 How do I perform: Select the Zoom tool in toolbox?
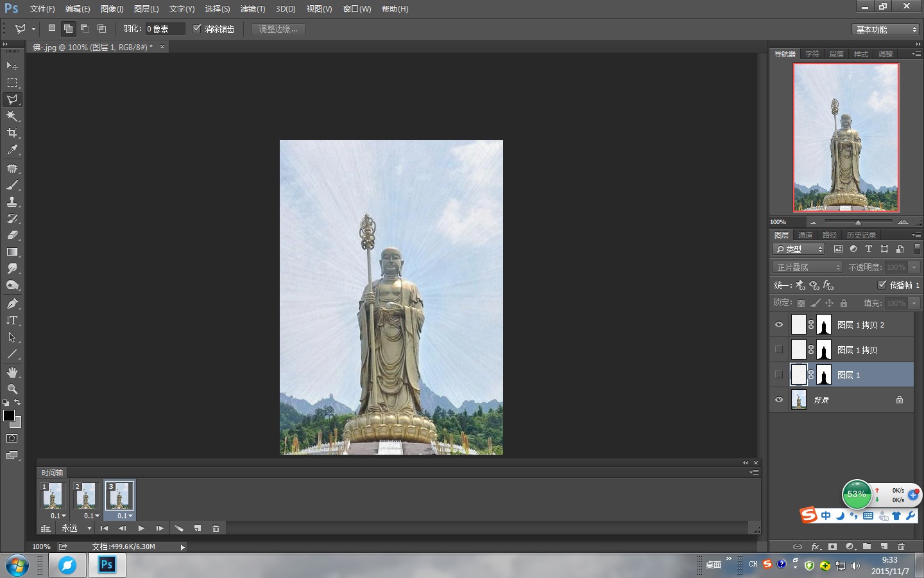(12, 389)
